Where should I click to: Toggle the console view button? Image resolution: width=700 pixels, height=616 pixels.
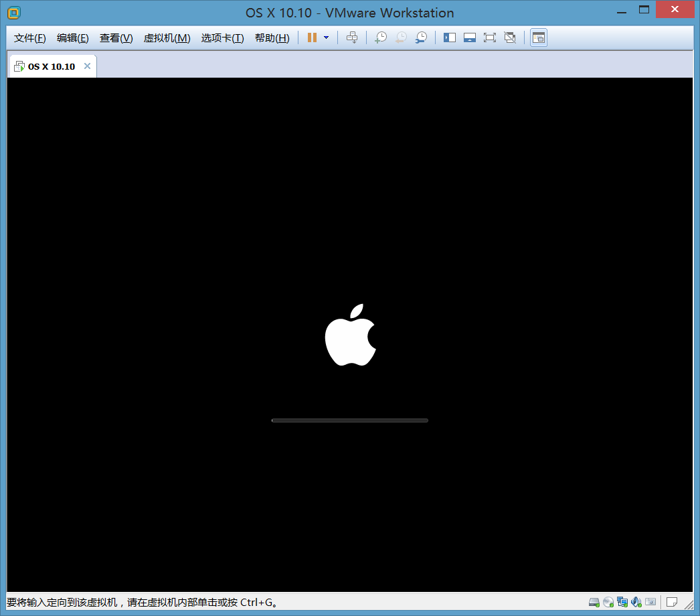coord(539,37)
